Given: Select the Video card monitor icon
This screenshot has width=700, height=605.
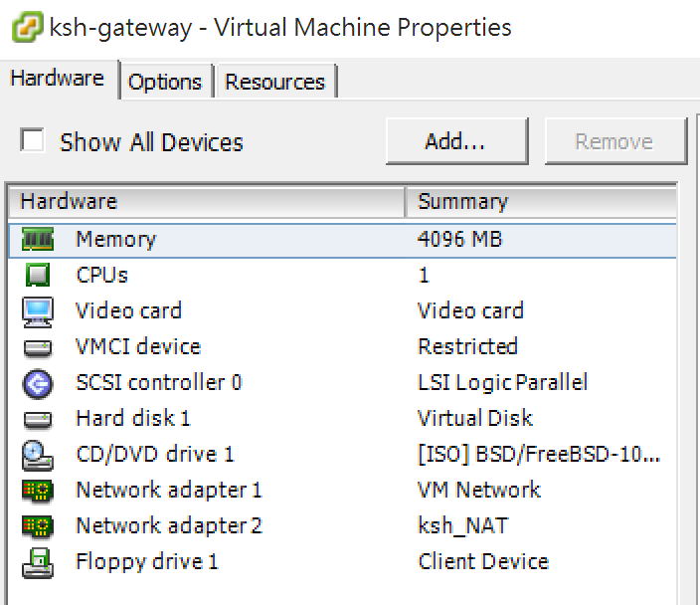Looking at the screenshot, I should [x=37, y=311].
